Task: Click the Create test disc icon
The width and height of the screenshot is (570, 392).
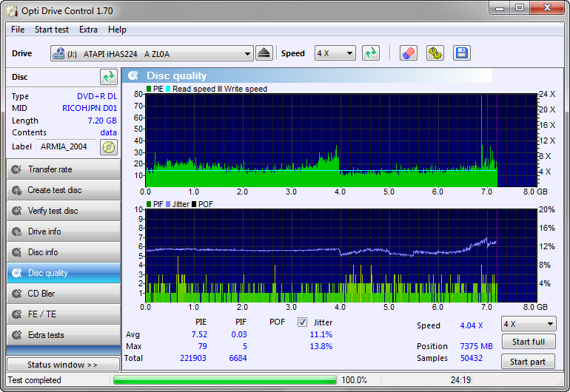Action: (x=16, y=190)
